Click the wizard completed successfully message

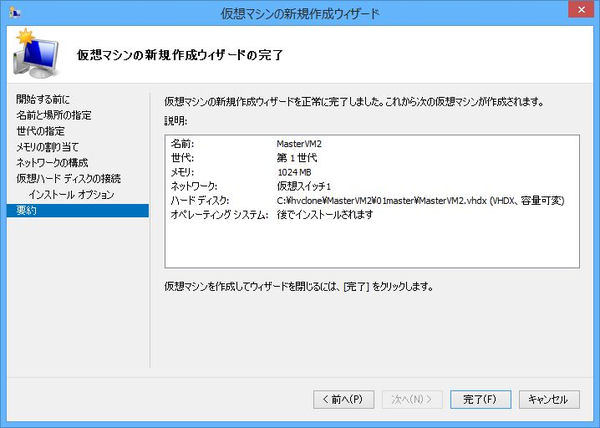[354, 102]
